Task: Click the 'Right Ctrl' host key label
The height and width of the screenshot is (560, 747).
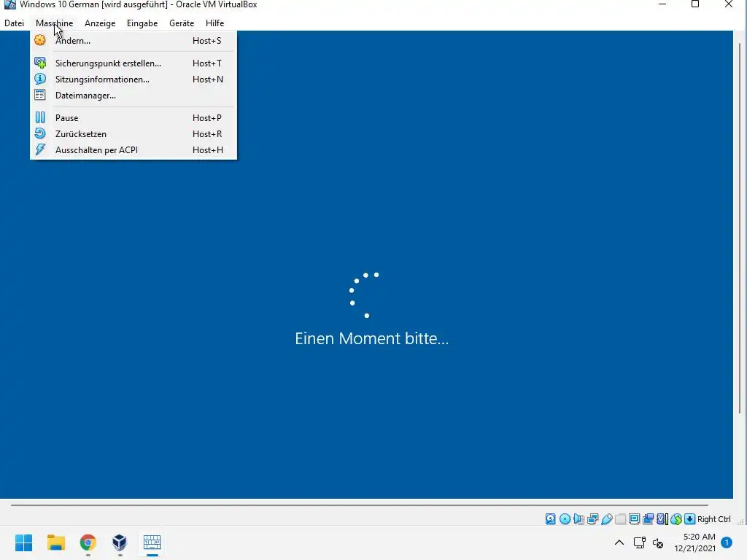Action: click(x=713, y=519)
